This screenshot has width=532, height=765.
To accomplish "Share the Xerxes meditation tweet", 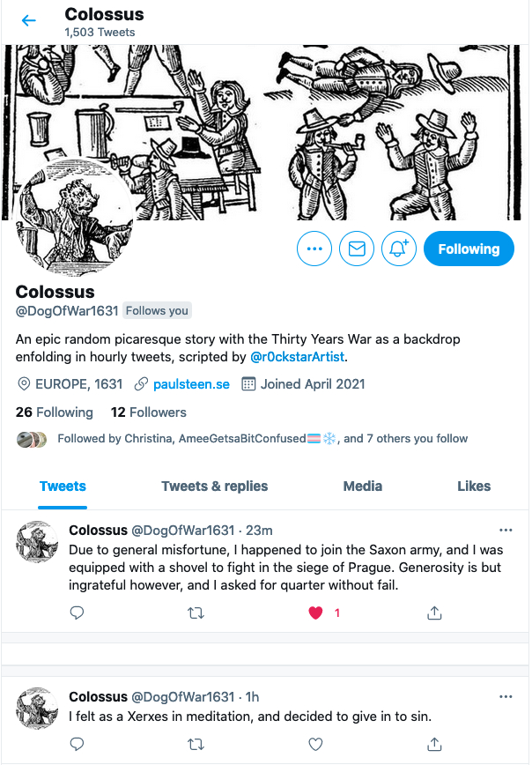I will (x=434, y=744).
